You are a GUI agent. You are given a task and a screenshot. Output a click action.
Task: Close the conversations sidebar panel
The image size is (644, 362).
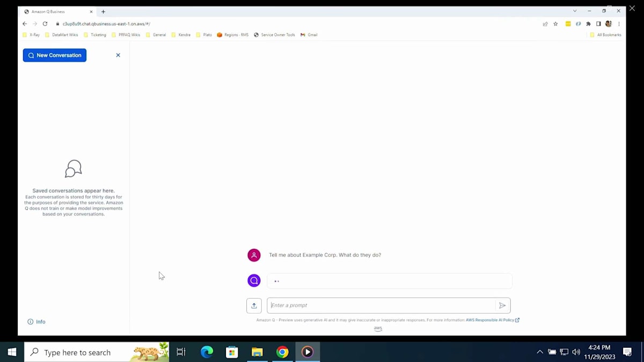(118, 55)
